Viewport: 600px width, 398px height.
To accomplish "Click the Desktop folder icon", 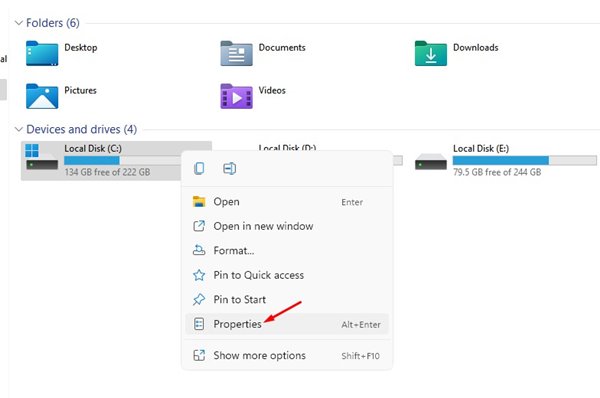I will 42,54.
